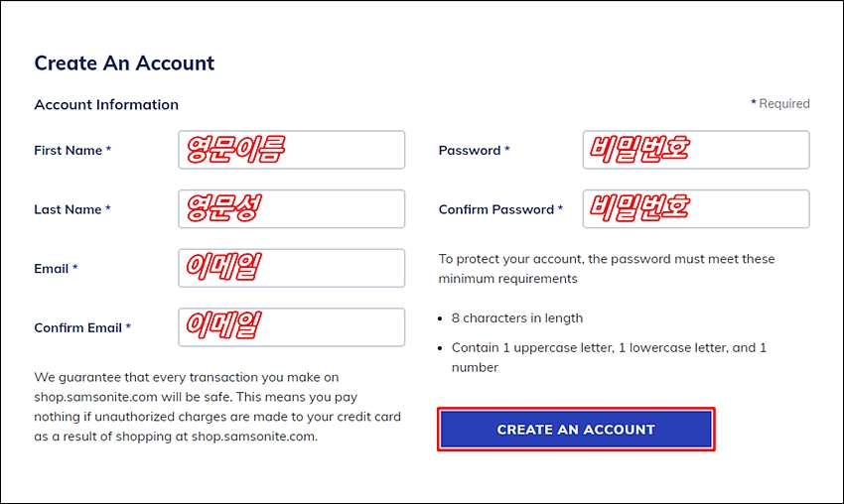
Task: Click the password minimum requirements sentence
Action: coord(607,269)
